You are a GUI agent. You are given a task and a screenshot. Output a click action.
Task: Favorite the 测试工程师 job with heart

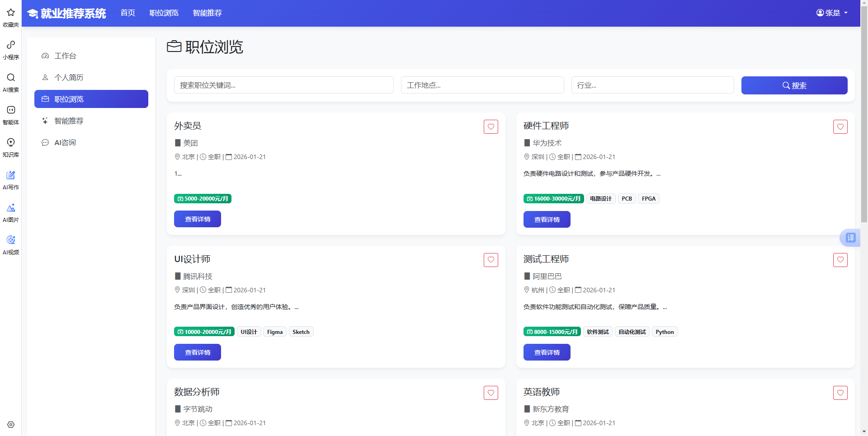(x=840, y=260)
